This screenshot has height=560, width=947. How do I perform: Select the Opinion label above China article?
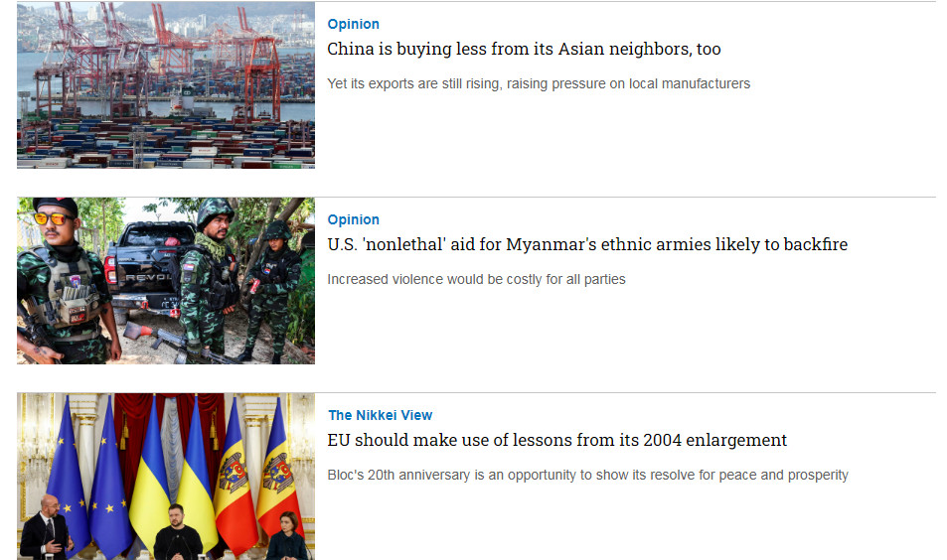[354, 24]
